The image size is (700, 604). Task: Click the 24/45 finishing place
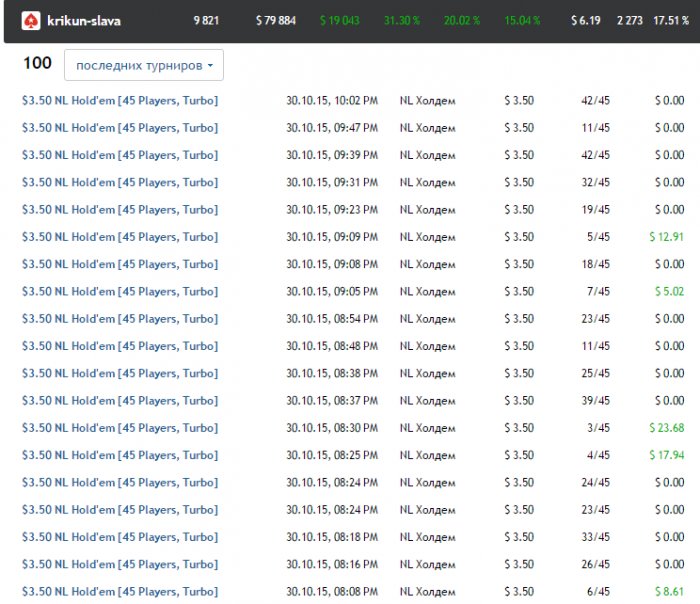click(596, 482)
